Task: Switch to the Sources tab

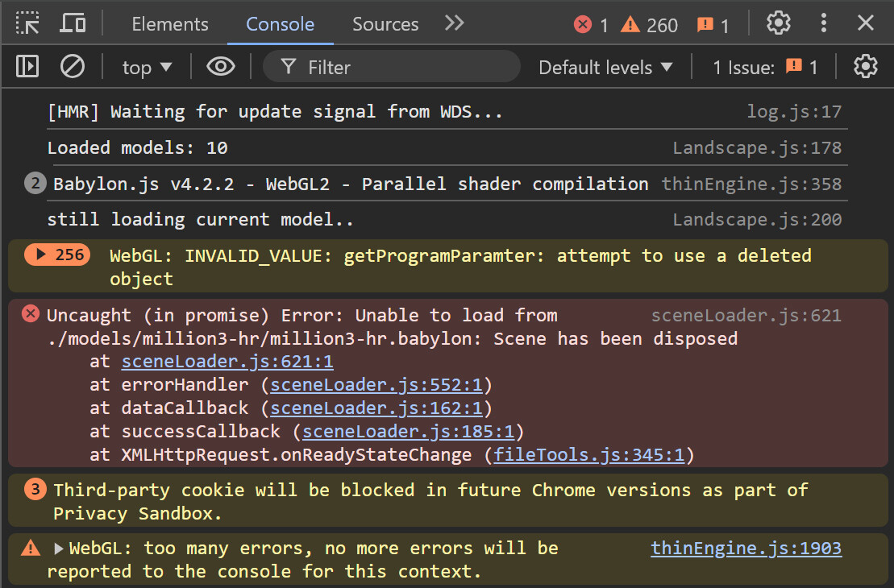Action: coord(385,24)
